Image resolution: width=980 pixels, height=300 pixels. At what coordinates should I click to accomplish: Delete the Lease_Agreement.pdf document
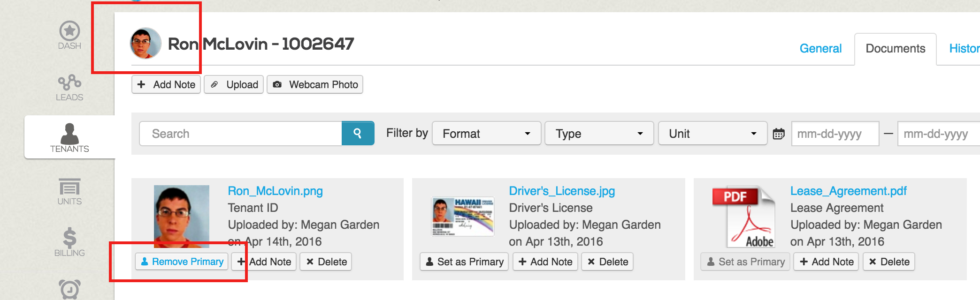[x=889, y=262]
